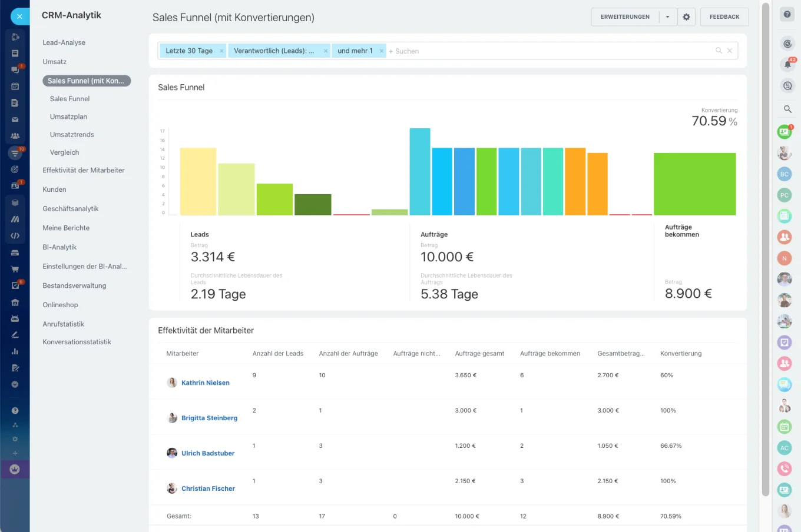The height and width of the screenshot is (532, 801).
Task: Close the left menu with the X button
Action: tap(19, 16)
